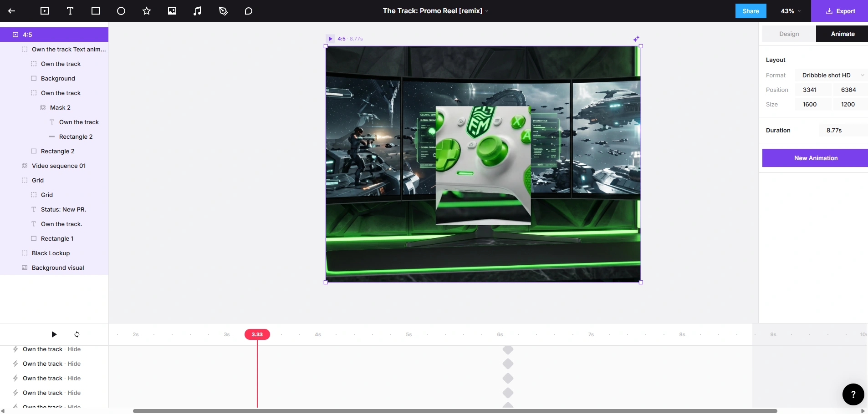Select the Ellipse shape tool
The height and width of the screenshot is (414, 868).
point(121,11)
